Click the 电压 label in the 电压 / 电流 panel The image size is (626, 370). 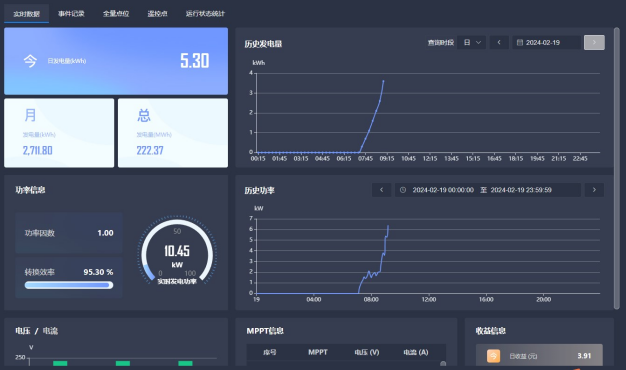[23, 331]
